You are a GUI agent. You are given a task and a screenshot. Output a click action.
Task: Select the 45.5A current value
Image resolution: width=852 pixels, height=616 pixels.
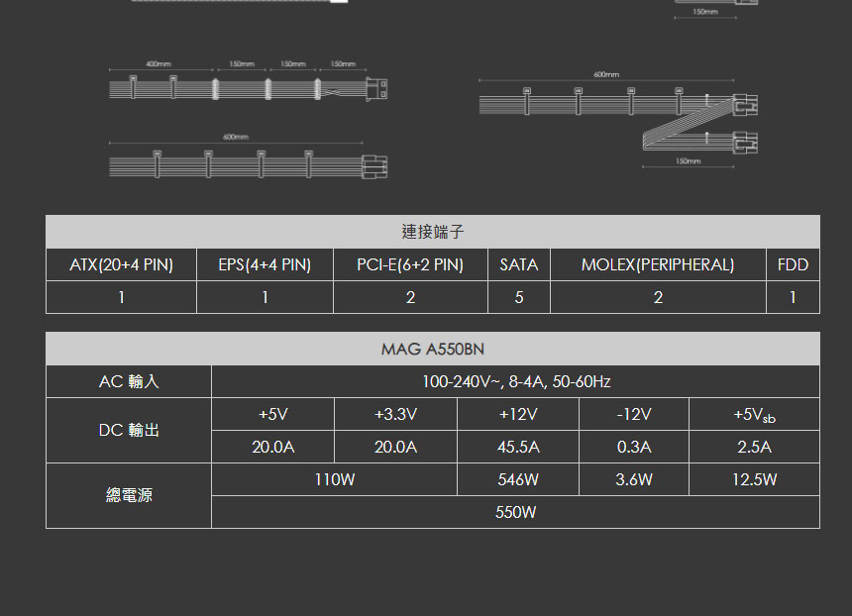click(518, 447)
